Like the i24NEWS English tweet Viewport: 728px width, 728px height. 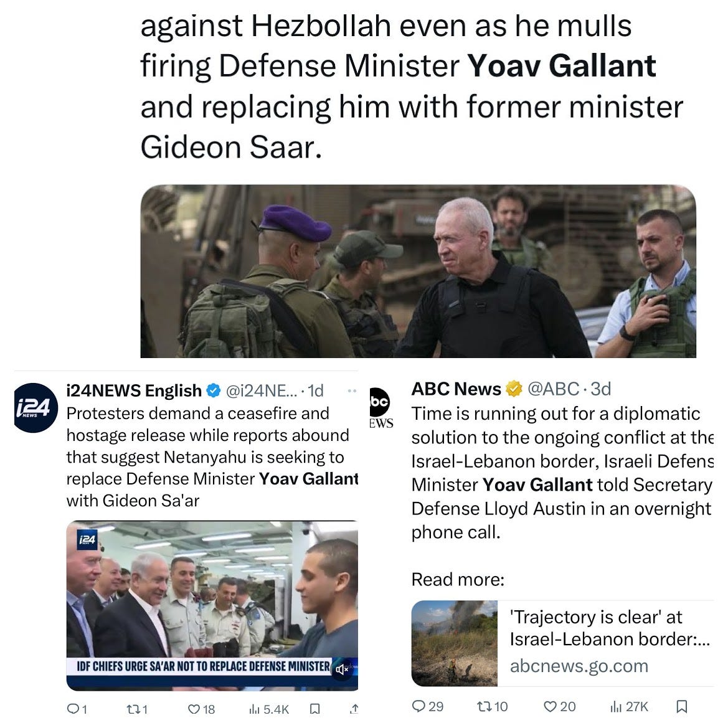[x=202, y=709]
